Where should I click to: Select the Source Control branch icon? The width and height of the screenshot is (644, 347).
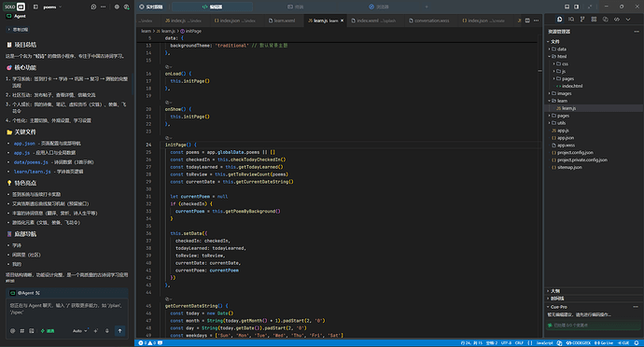[x=582, y=20]
